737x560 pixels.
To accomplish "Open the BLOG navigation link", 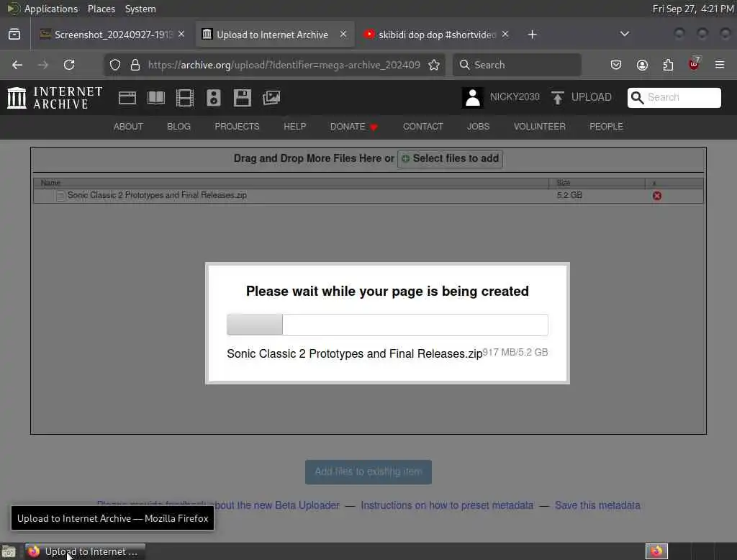I will (x=178, y=127).
